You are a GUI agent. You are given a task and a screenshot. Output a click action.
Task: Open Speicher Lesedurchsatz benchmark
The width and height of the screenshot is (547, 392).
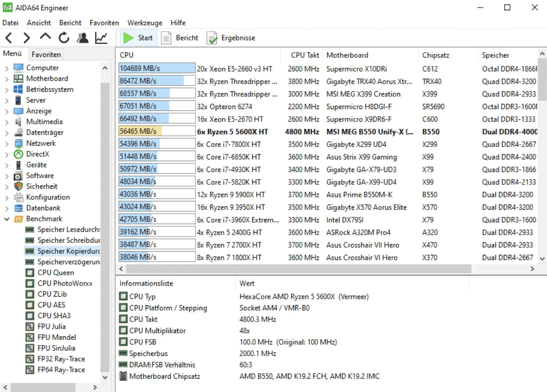(x=63, y=229)
